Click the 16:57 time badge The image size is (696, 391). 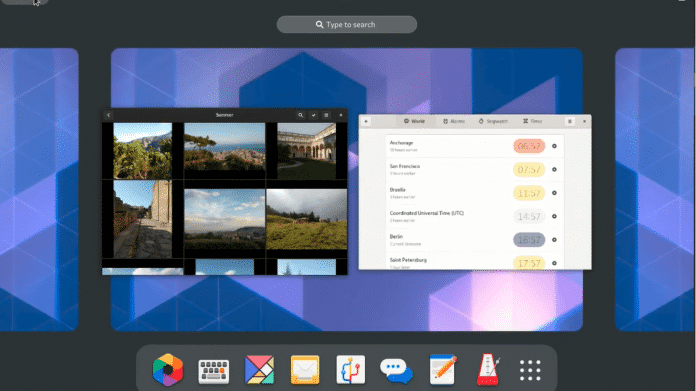[529, 240]
